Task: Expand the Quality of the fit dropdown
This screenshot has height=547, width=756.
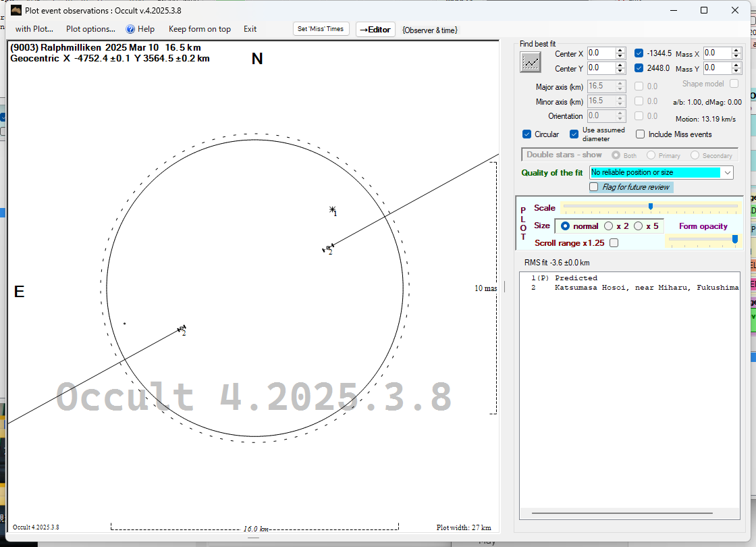Action: [x=727, y=173]
